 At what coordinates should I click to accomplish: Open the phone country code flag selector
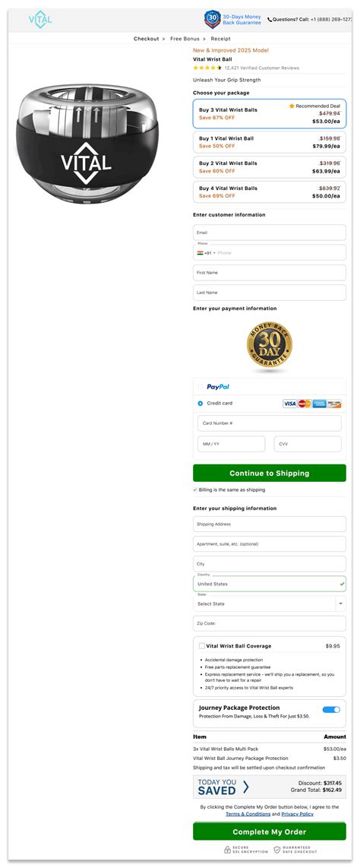tap(204, 253)
